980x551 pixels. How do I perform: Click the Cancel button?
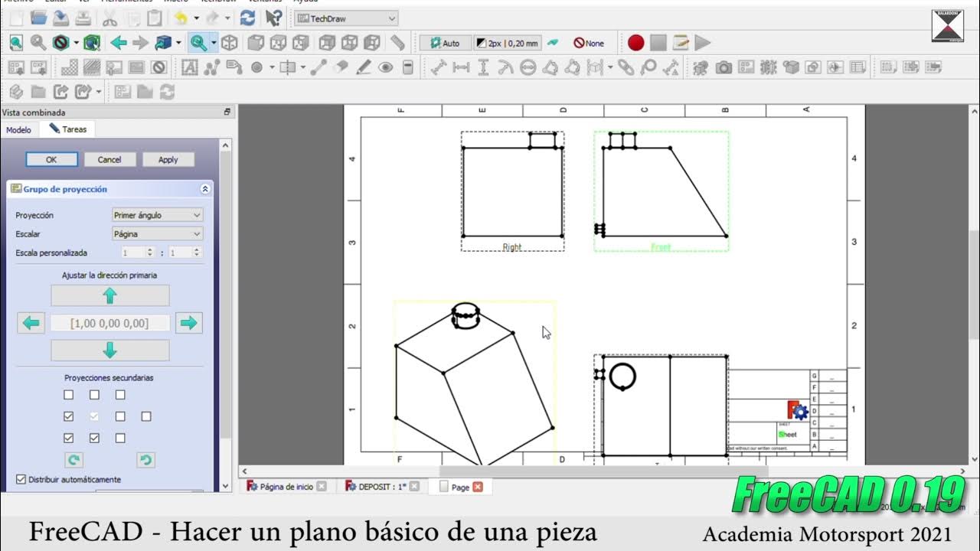[109, 159]
